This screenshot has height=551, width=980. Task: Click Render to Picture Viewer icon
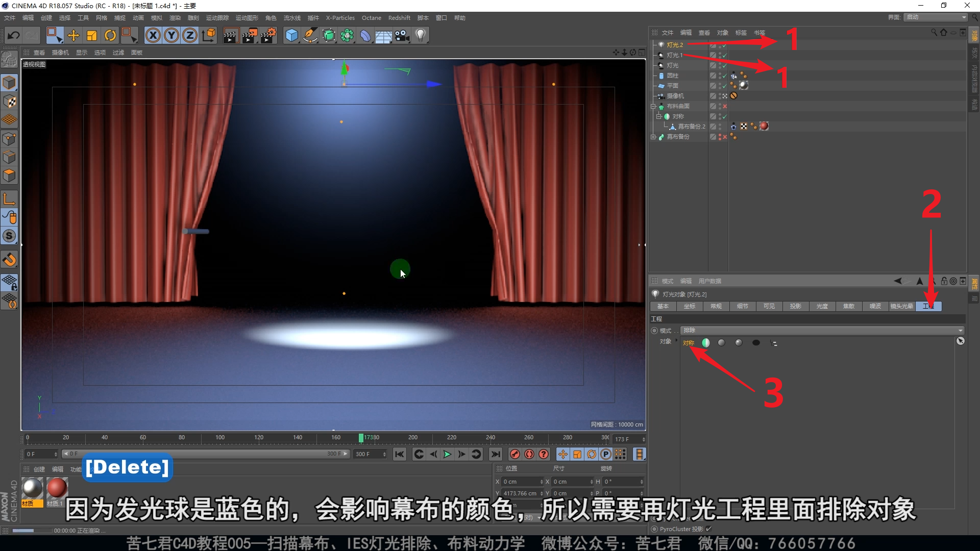tap(250, 35)
